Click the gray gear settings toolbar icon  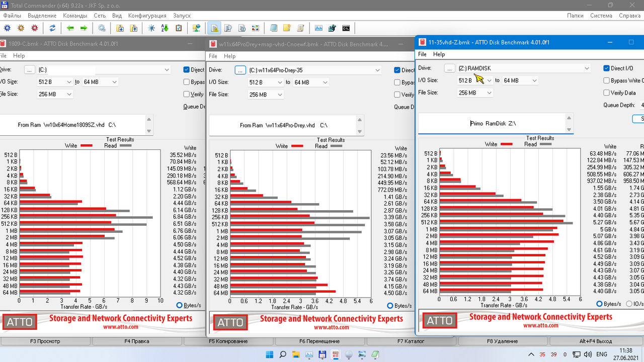point(102,28)
